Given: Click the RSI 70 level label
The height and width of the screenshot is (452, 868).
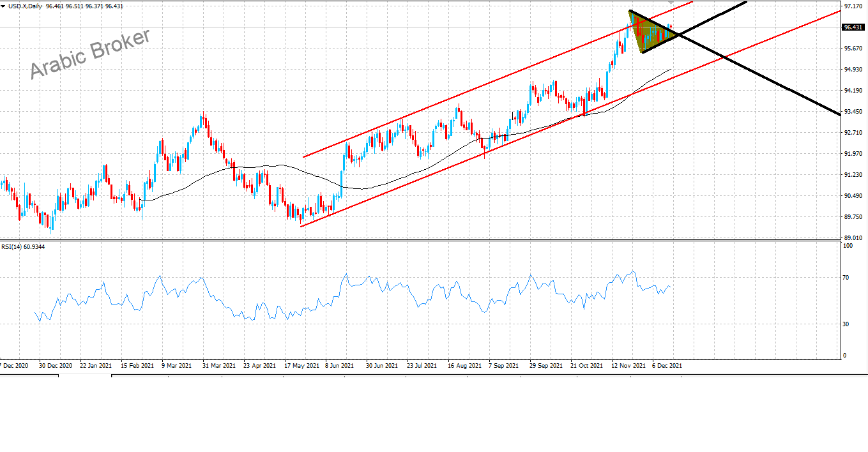Looking at the screenshot, I should coord(847,278).
